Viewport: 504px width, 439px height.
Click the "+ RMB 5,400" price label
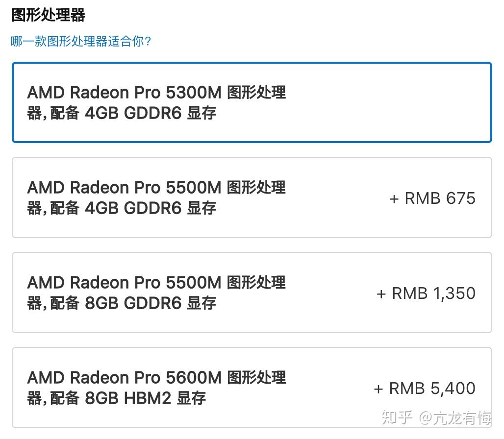424,389
